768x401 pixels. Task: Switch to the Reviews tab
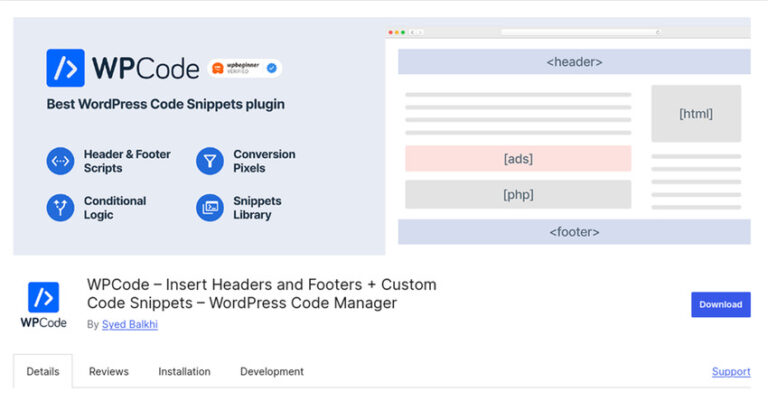(108, 371)
